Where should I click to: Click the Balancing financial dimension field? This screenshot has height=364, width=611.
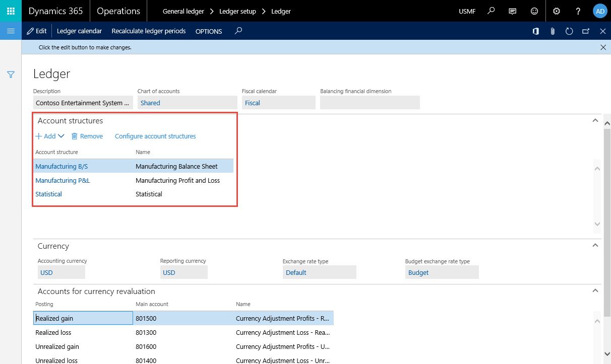pos(370,103)
